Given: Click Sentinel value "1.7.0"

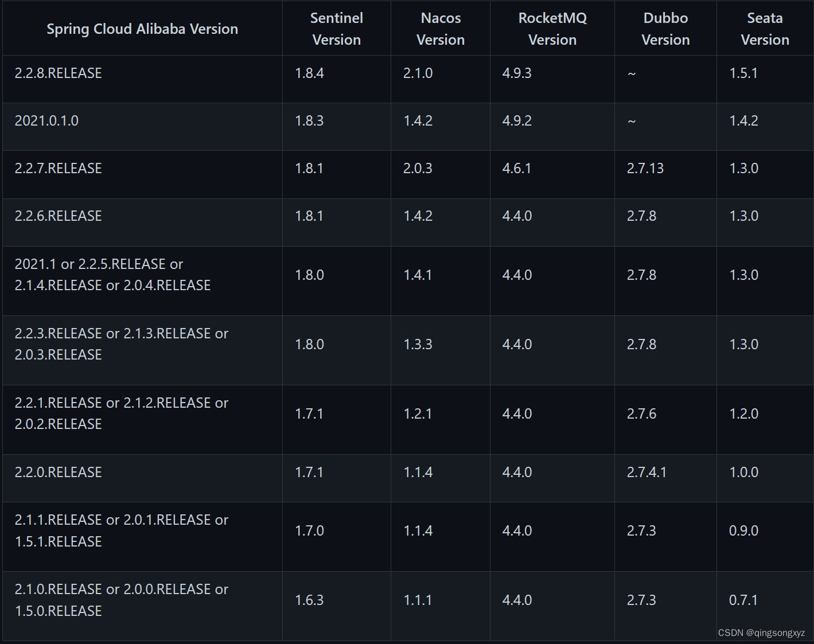Looking at the screenshot, I should point(309,531).
